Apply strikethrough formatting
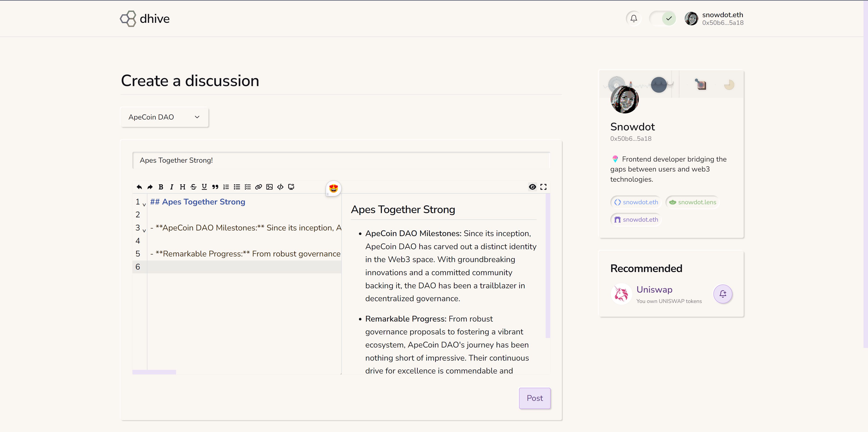This screenshot has width=868, height=432. tap(193, 187)
